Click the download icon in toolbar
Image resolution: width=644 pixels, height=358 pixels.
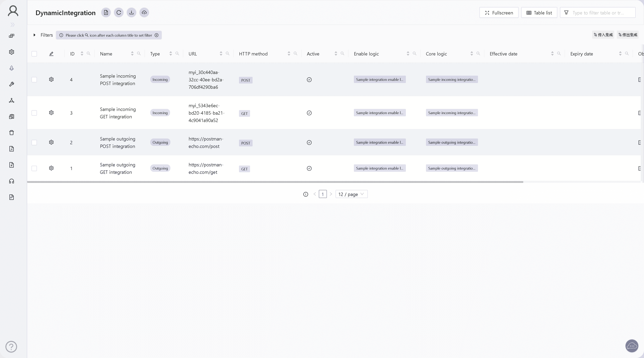point(131,12)
